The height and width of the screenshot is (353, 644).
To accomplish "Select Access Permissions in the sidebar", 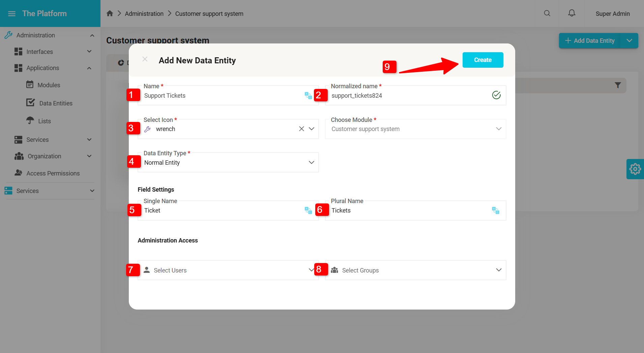I will [x=52, y=173].
